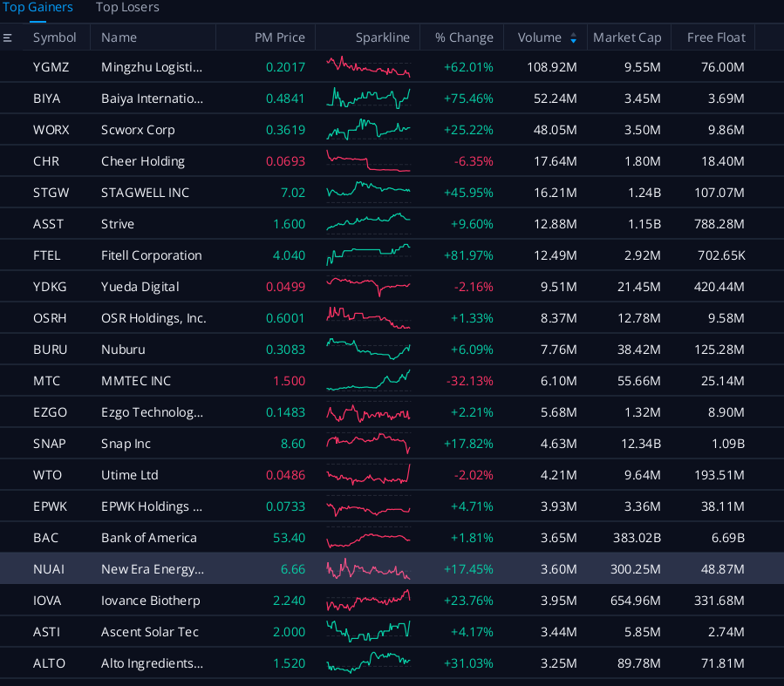Switch to the Top Gainers tab
This screenshot has height=686, width=784.
[x=38, y=8]
